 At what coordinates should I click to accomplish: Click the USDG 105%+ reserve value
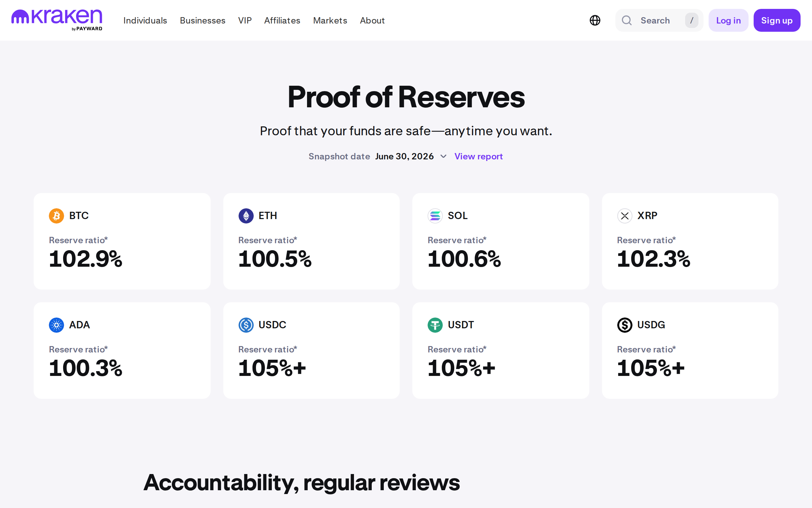[651, 368]
